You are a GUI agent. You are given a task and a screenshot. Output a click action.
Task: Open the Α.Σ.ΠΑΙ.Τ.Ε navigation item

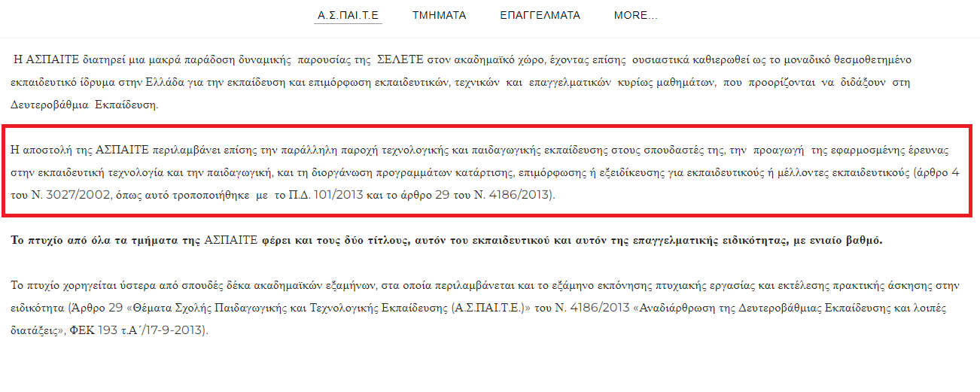coord(348,15)
